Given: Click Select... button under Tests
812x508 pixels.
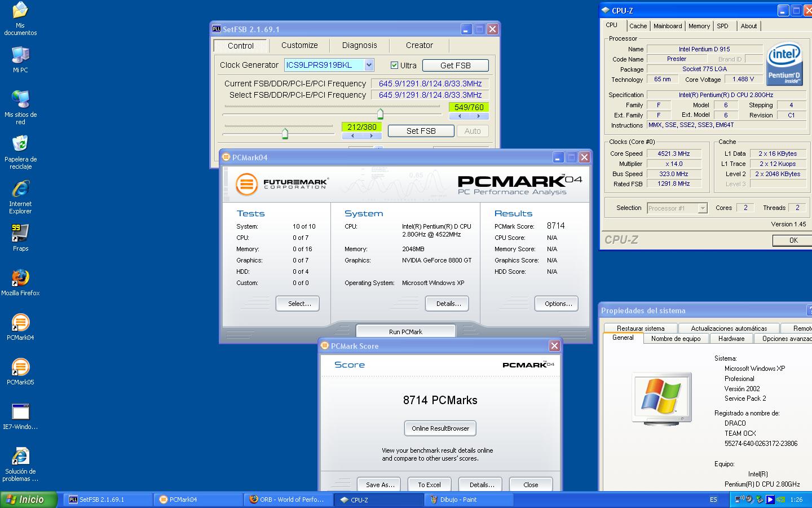Looking at the screenshot, I should point(298,304).
